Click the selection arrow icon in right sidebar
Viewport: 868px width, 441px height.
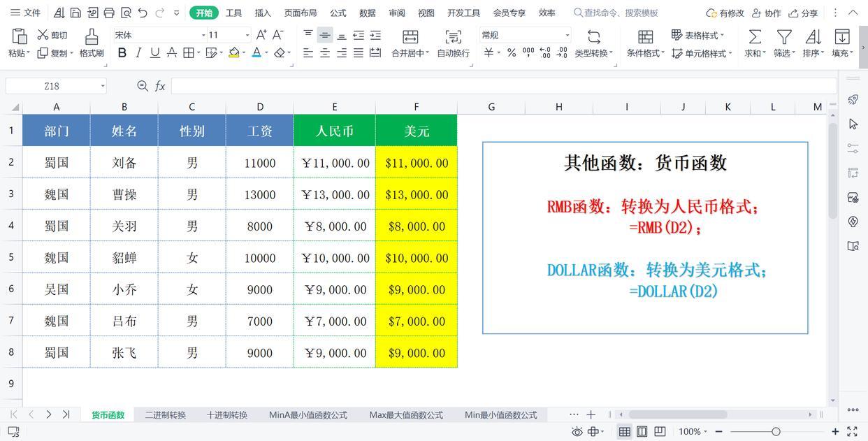[x=853, y=124]
